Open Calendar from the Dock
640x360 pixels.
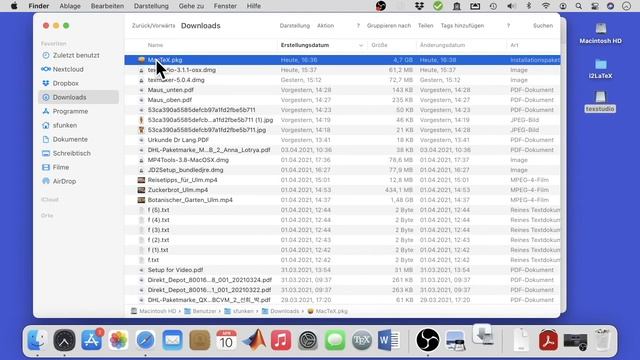pyautogui.click(x=227, y=340)
